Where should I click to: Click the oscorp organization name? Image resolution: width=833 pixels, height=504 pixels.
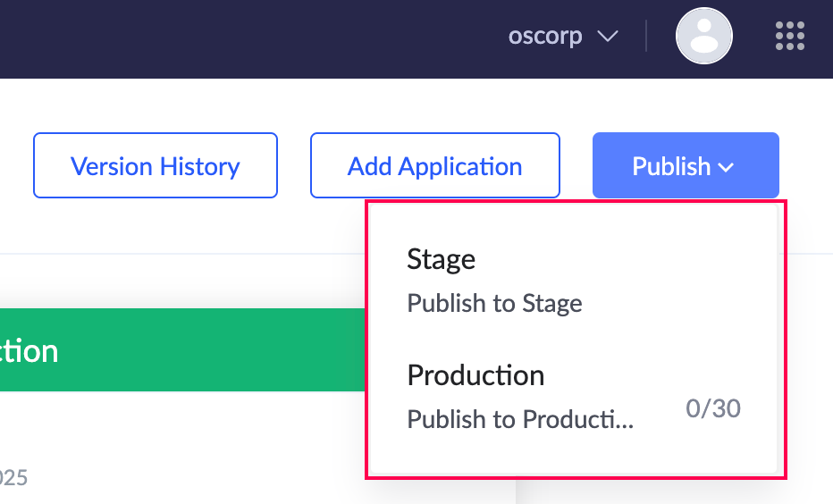(545, 37)
